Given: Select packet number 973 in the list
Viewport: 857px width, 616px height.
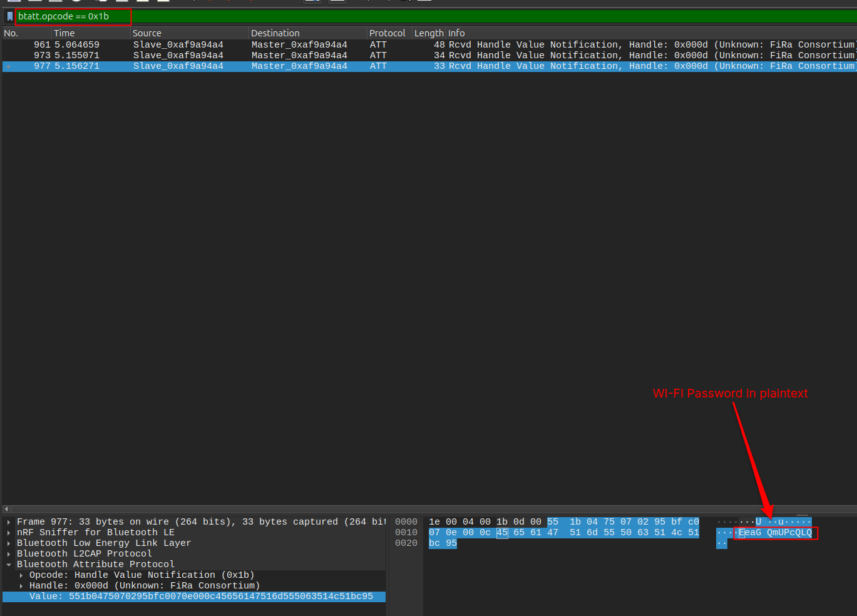Looking at the screenshot, I should tap(429, 55).
